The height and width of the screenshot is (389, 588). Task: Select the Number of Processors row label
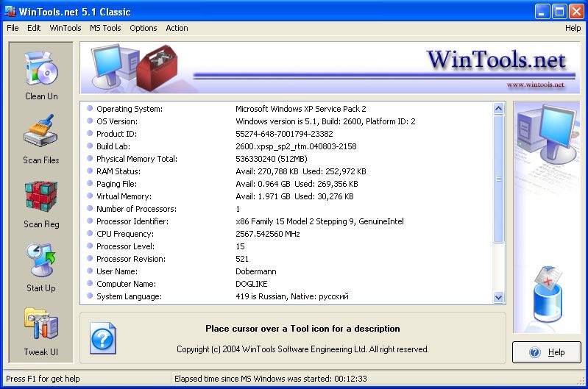point(136,209)
